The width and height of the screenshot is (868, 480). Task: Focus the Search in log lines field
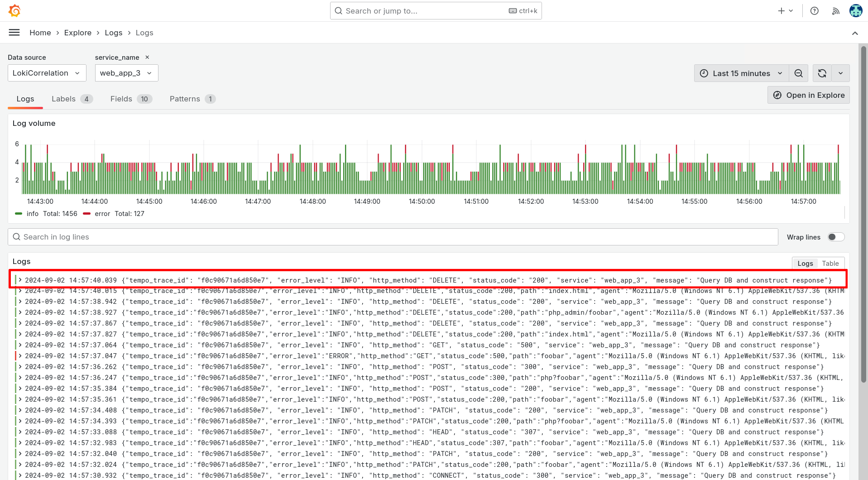click(393, 237)
